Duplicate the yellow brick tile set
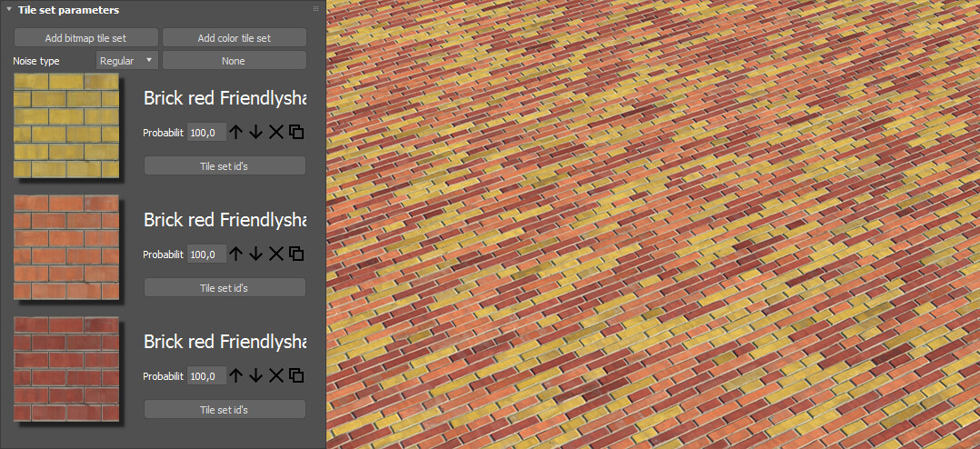Image resolution: width=980 pixels, height=449 pixels. pyautogui.click(x=297, y=132)
